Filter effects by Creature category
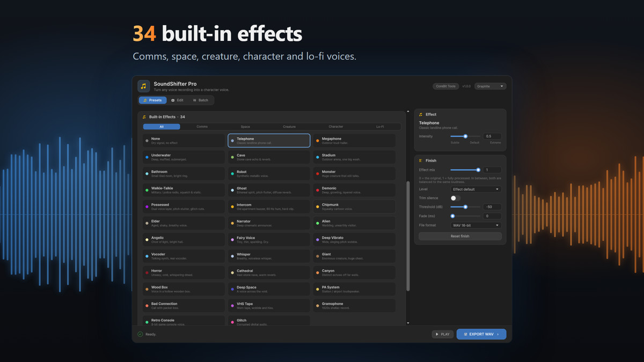This screenshot has width=644, height=362. [x=289, y=127]
